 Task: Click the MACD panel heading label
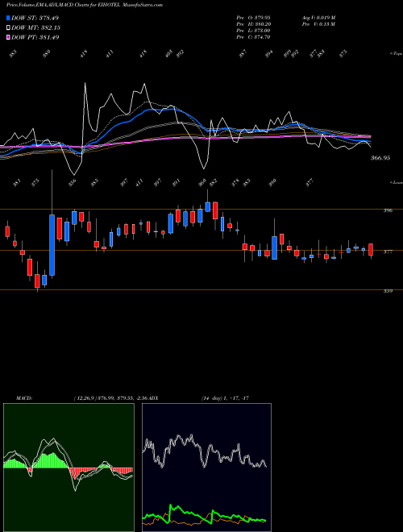click(24, 398)
